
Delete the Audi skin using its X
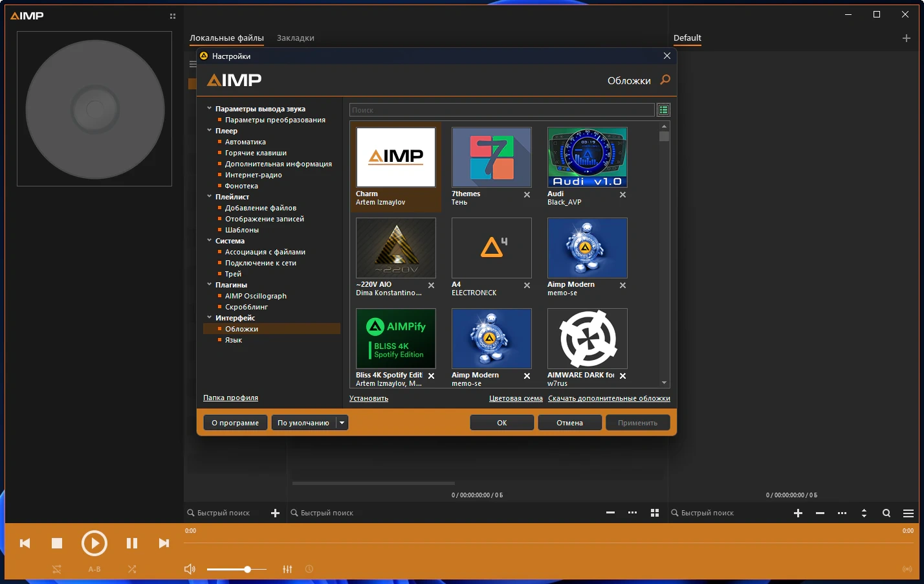(622, 194)
